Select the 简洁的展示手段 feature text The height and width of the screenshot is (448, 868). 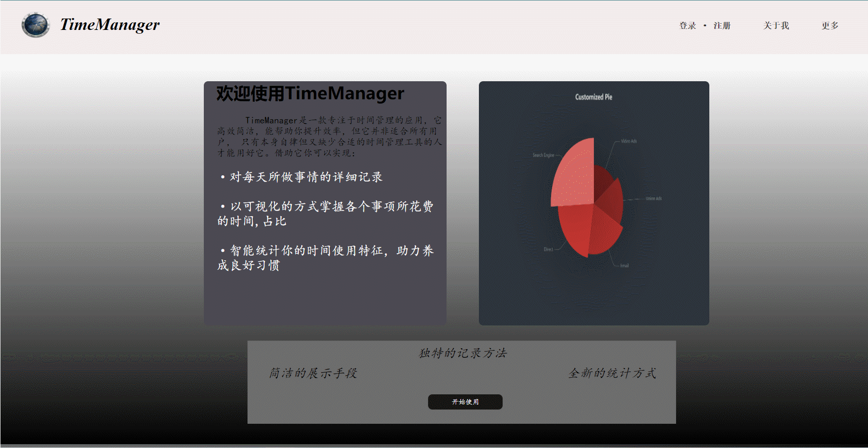tap(313, 373)
